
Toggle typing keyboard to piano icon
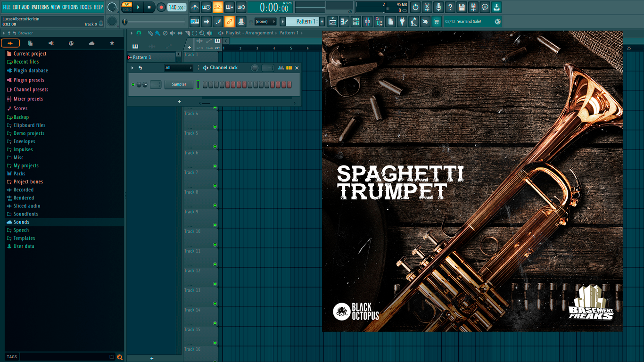click(x=195, y=21)
